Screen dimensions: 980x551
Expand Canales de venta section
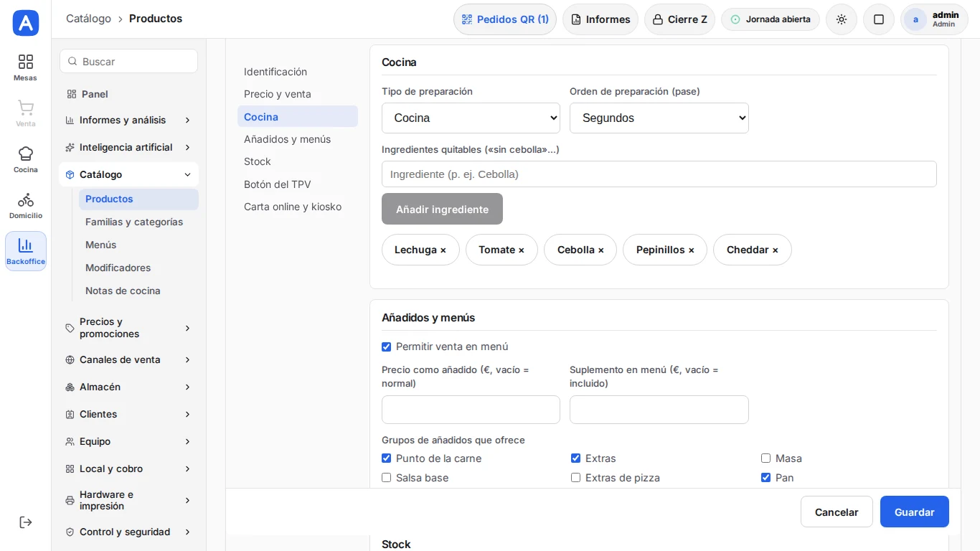128,359
